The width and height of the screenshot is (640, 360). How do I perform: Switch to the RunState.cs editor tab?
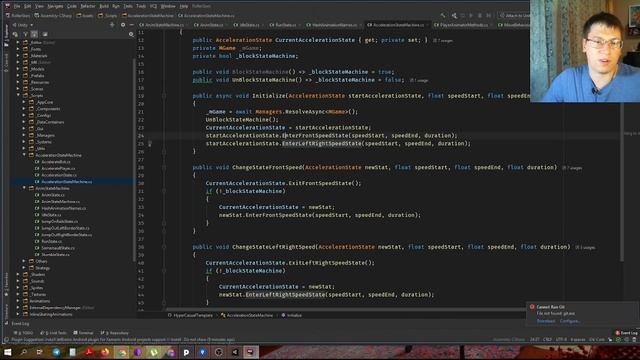click(x=285, y=25)
